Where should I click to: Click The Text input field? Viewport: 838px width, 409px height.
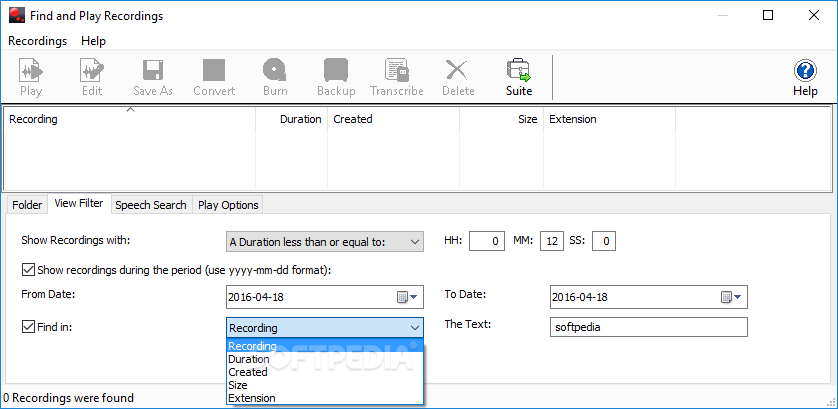click(649, 327)
